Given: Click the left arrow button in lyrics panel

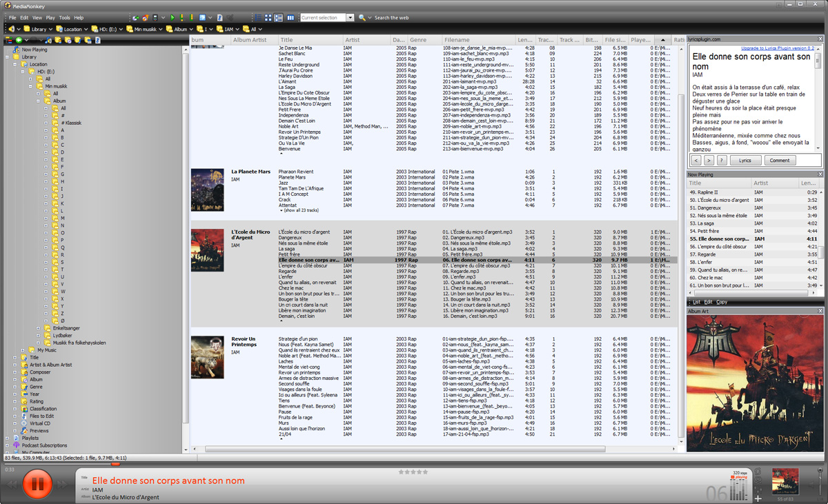Looking at the screenshot, I should pyautogui.click(x=696, y=161).
